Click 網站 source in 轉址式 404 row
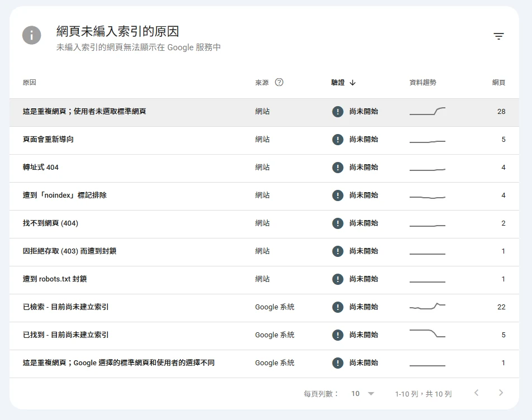Screen dimensions: 532x420 coord(262,168)
